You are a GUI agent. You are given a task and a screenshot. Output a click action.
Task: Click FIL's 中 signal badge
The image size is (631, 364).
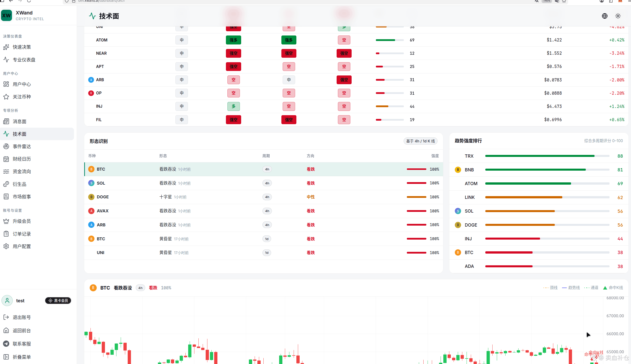[181, 119]
